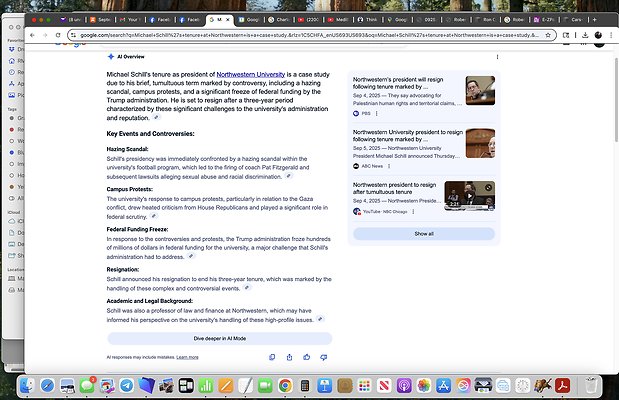619x400 pixels.
Task: Open Telegram from the dock
Action: point(126,385)
